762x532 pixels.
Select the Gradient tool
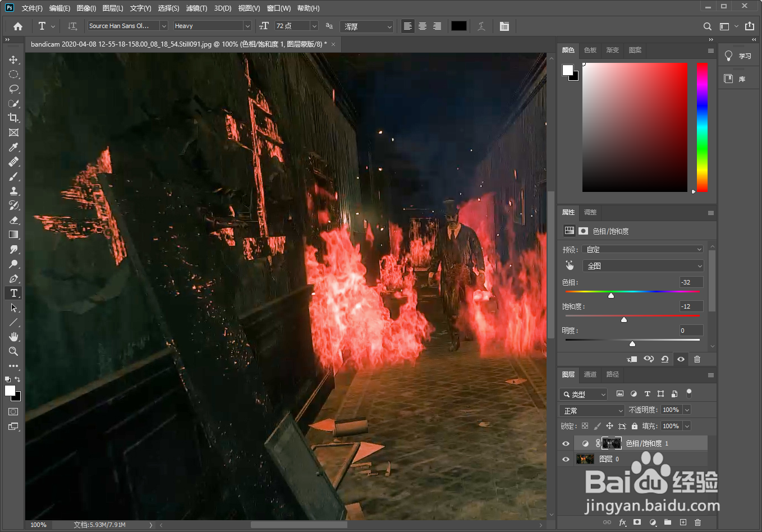tap(13, 235)
